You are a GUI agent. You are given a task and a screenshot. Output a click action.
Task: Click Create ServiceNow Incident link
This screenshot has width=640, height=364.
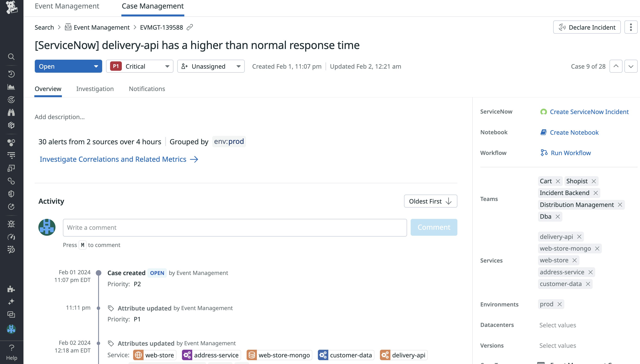[584, 112]
